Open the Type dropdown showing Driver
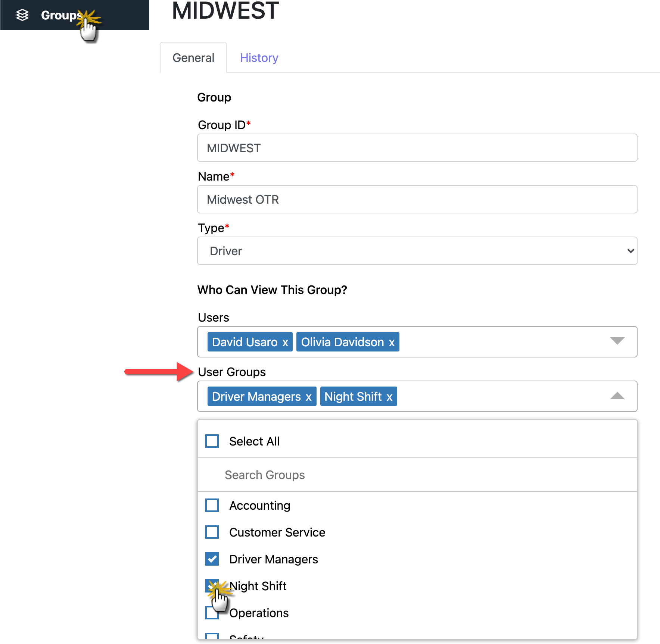 tap(417, 251)
